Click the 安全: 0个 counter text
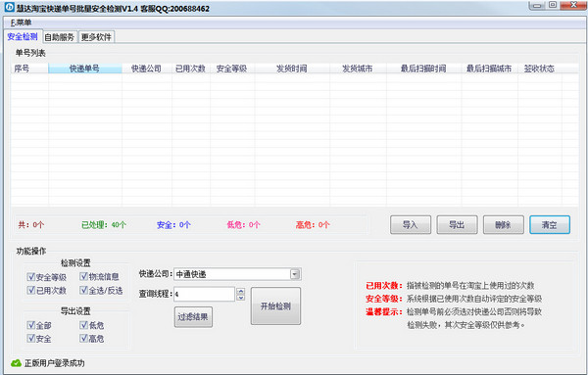This screenshot has height=375, width=588. [x=173, y=225]
